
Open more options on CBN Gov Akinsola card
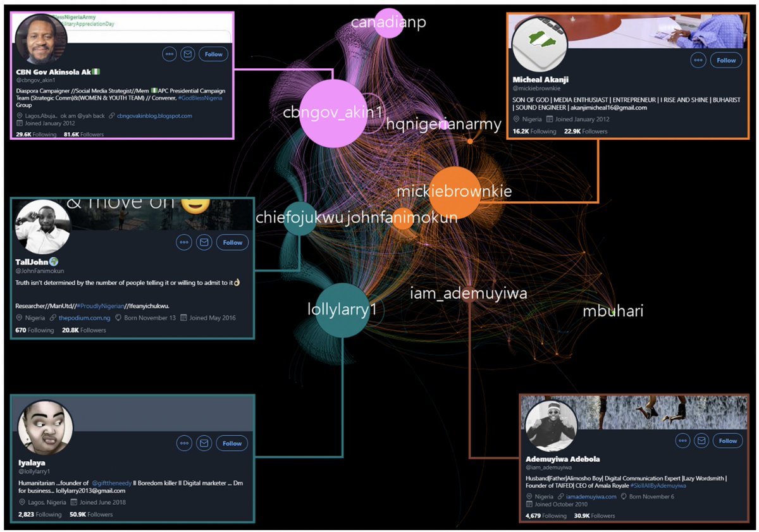pos(170,54)
